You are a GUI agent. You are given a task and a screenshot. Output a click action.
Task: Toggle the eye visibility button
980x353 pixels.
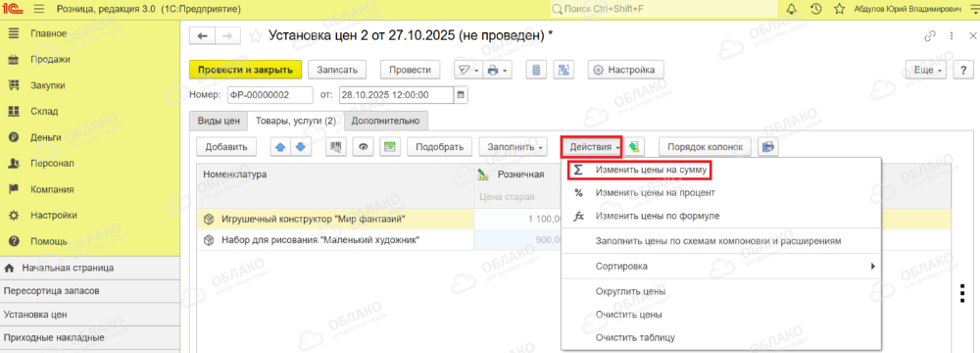[x=364, y=147]
